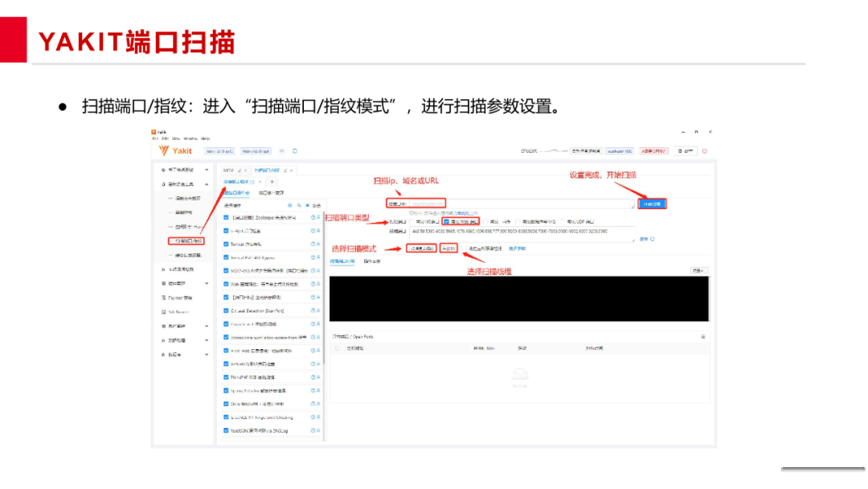
Task: Open the Edit menu in Yakit
Action: 165,138
